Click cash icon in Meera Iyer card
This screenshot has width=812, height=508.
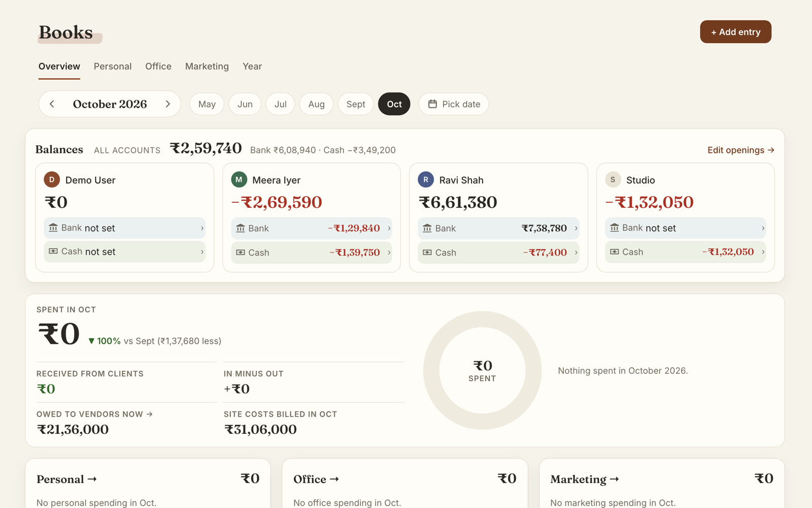[241, 252]
